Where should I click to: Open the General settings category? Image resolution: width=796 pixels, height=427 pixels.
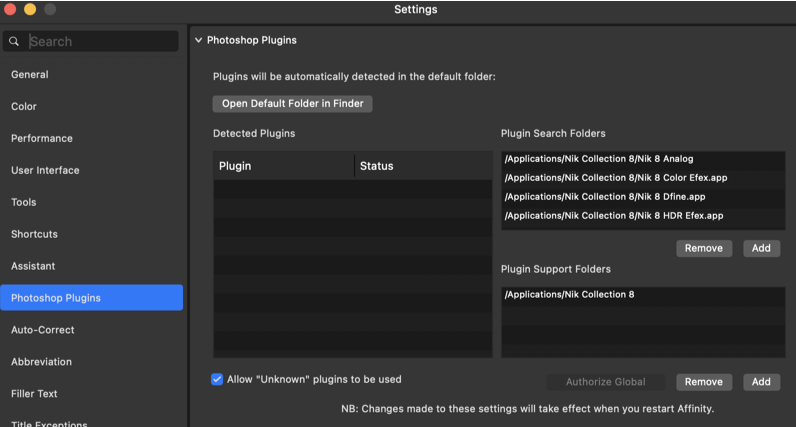click(30, 74)
